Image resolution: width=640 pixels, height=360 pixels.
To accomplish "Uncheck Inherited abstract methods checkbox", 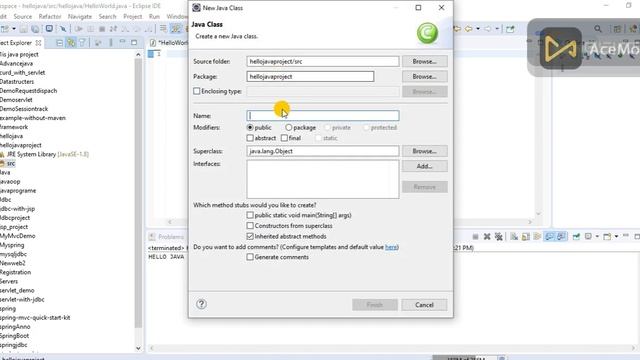I will point(250,236).
